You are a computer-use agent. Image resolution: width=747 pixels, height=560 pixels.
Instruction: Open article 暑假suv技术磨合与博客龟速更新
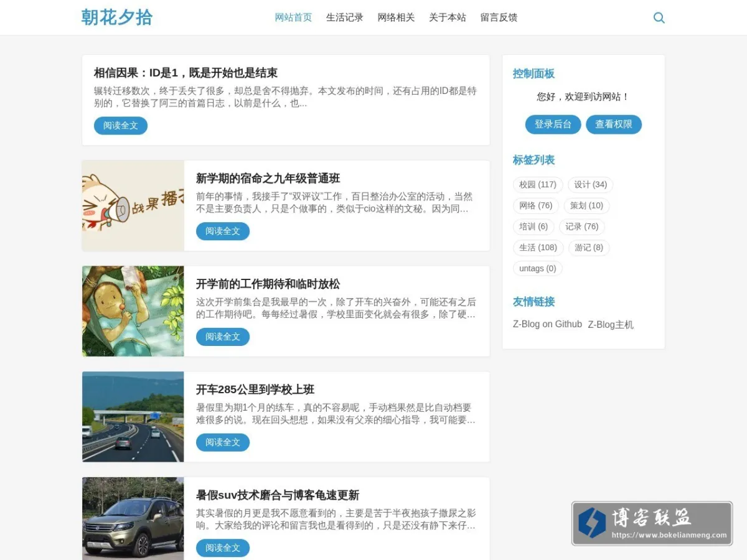[278, 496]
